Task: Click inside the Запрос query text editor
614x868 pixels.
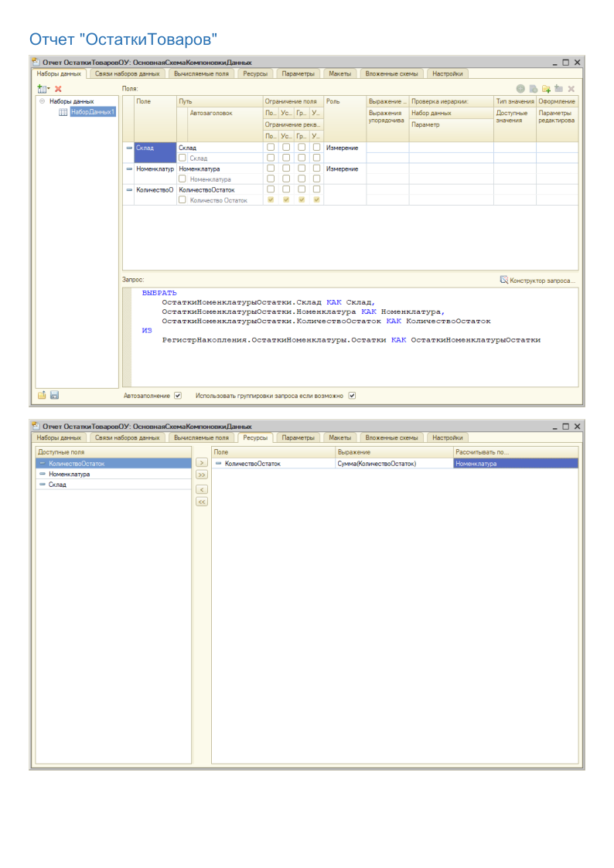Action: (x=348, y=363)
